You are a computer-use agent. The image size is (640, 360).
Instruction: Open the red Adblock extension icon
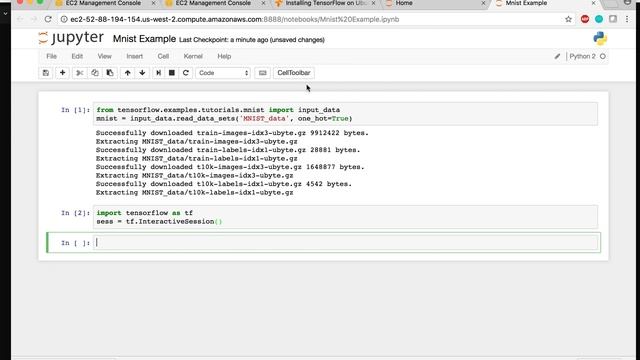585,19
